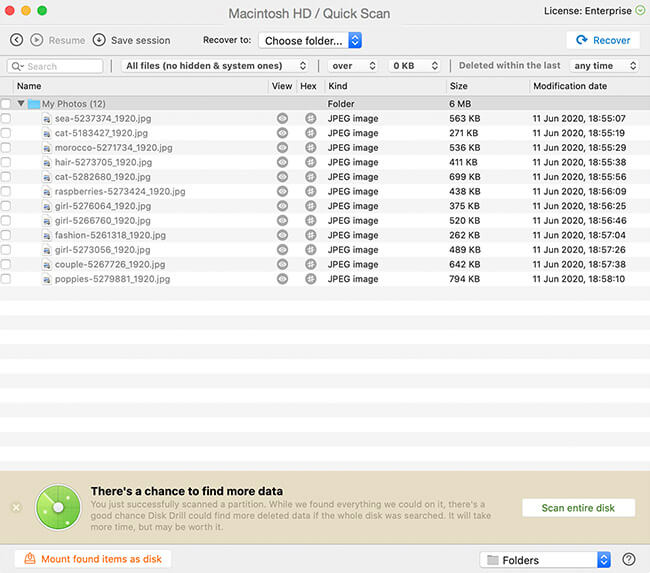Check the My Photos folder checkbox
The image size is (650, 573).
[5, 104]
